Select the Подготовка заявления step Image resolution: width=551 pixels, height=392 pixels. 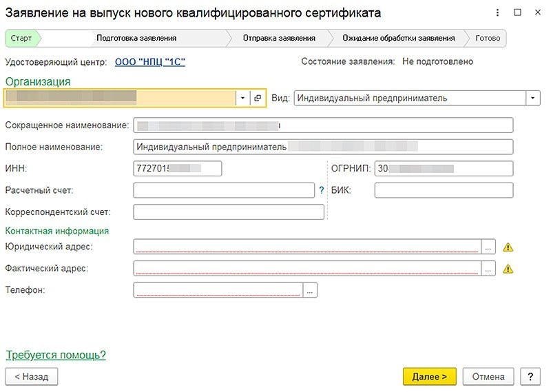(136, 38)
